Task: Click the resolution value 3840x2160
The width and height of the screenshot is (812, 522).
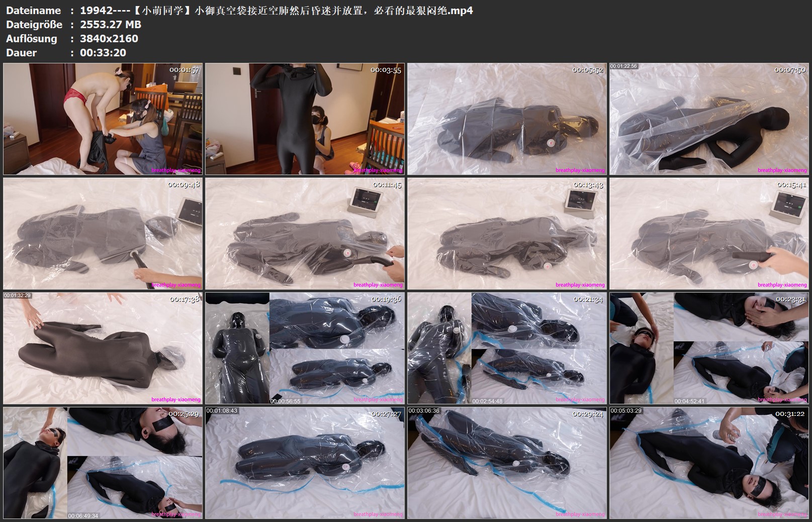Action: pos(109,39)
